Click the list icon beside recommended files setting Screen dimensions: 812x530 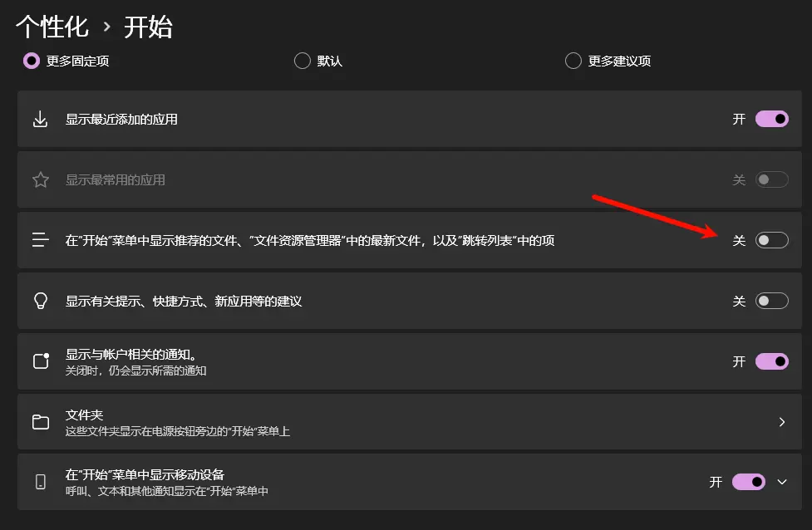(x=40, y=240)
